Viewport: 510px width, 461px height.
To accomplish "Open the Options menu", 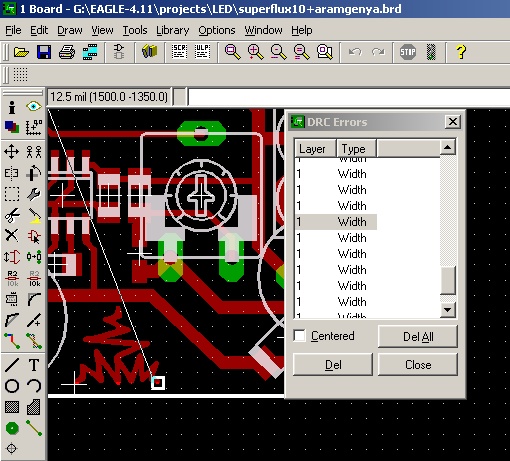I will [x=217, y=30].
